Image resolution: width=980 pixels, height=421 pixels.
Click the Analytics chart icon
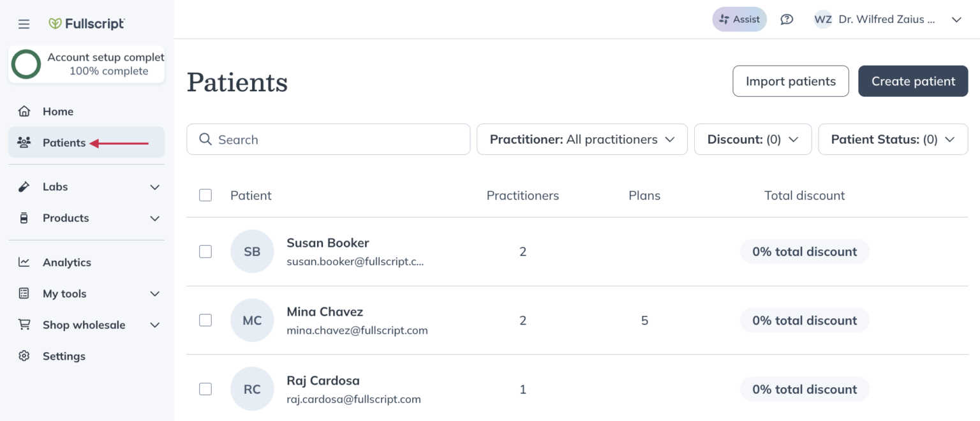(24, 262)
